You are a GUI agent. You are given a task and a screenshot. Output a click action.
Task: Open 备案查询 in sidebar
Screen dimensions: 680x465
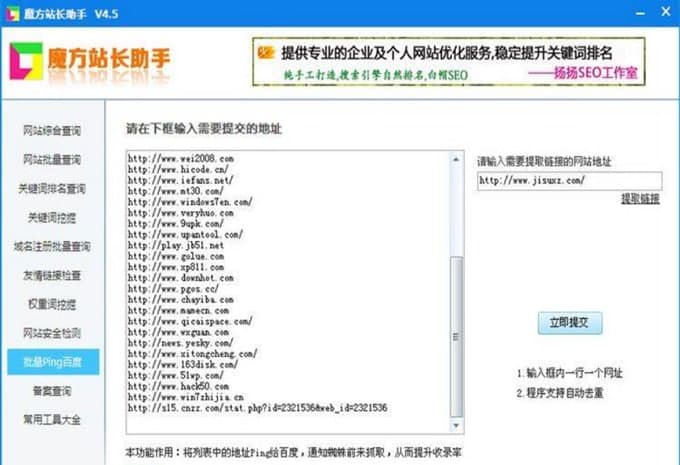52,391
